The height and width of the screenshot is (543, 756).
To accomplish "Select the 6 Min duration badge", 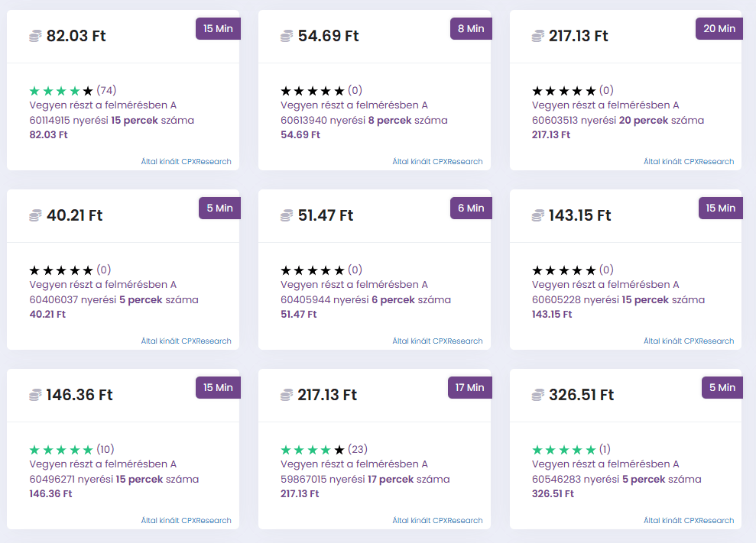I will click(x=471, y=208).
